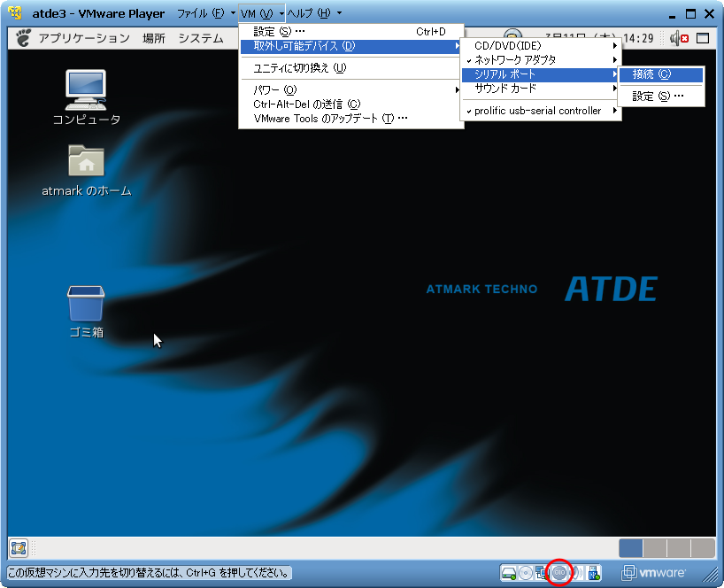Expand the シリアル ポート submenu
724x588 pixels.
[541, 74]
